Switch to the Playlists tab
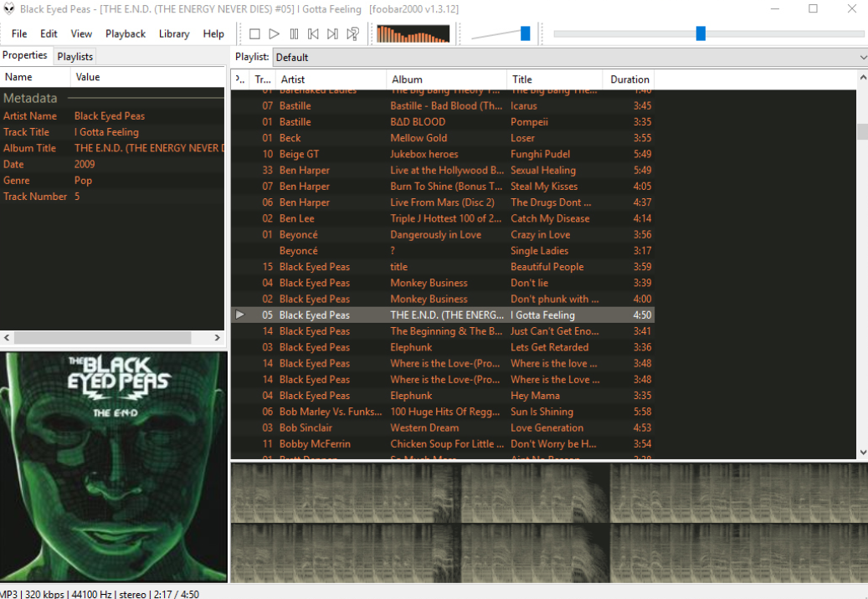The width and height of the screenshot is (868, 599). tap(75, 56)
